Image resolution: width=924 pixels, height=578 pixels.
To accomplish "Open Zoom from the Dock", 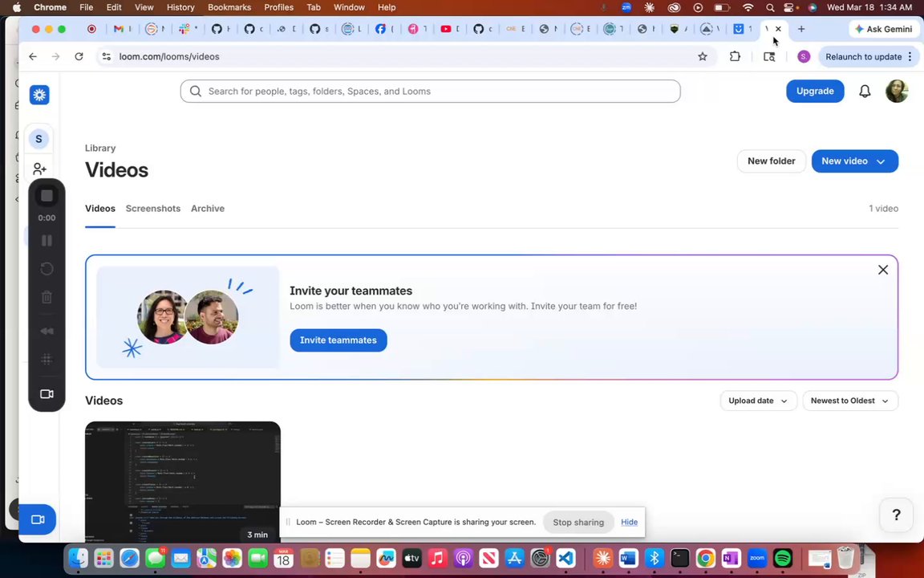I will 757,558.
